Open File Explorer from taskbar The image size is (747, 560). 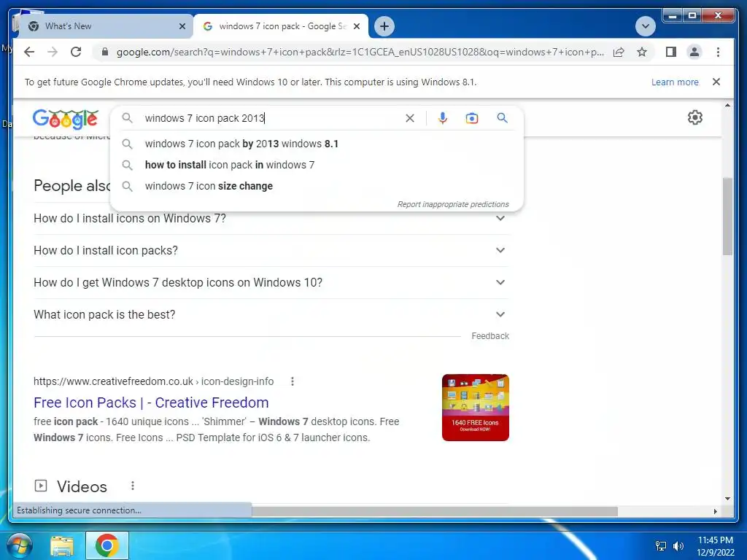point(62,546)
